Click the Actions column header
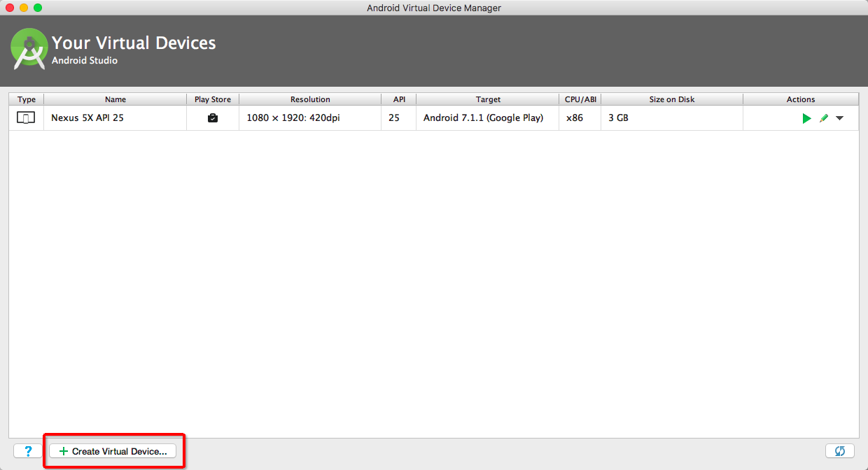Viewport: 868px width, 470px height. tap(801, 99)
